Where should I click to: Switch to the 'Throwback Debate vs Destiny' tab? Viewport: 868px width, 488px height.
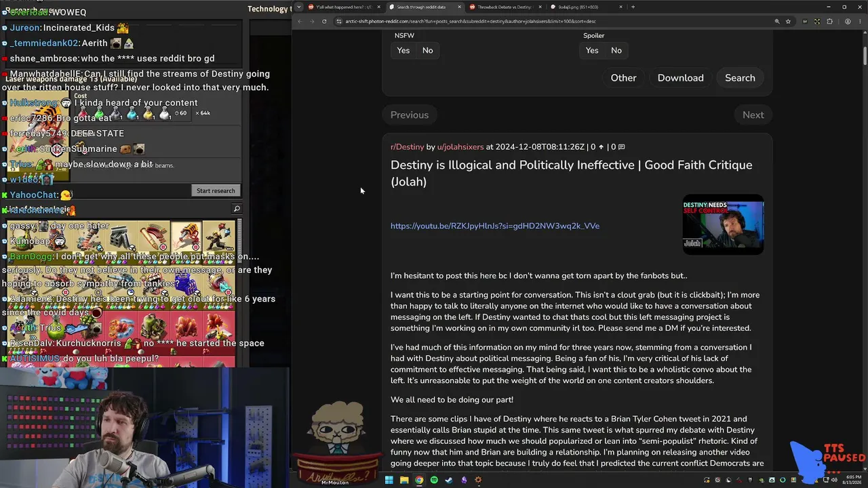[x=505, y=7]
